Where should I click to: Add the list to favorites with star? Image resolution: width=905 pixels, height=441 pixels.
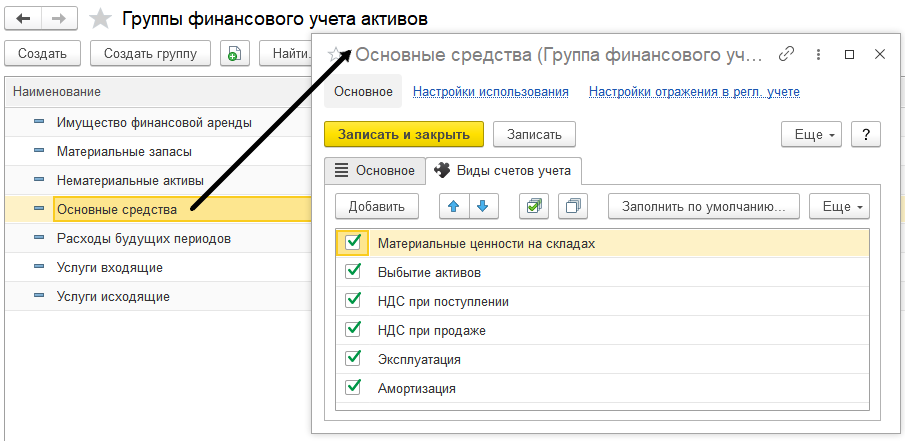100,19
